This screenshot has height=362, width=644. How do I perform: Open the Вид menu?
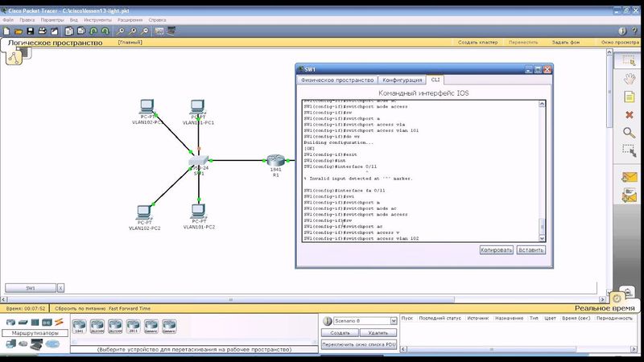73,19
